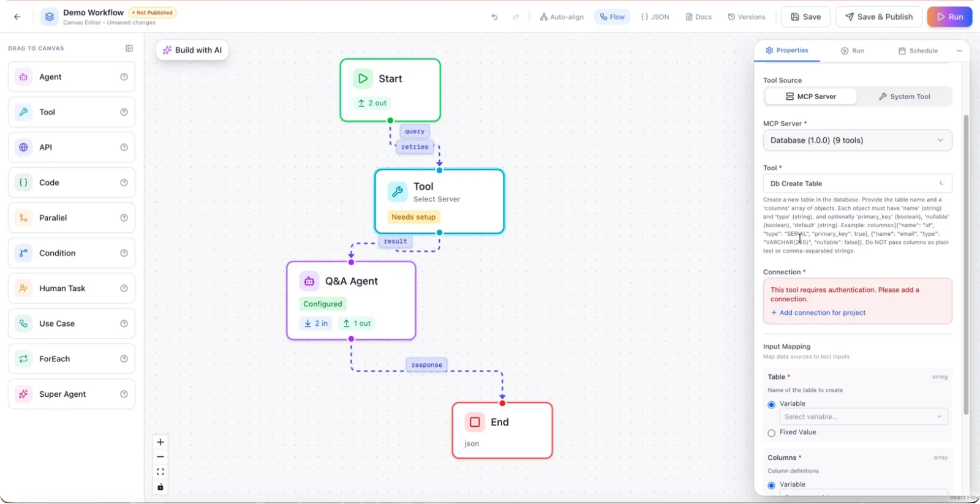Click the Needs setup badge
The height and width of the screenshot is (504, 980).
point(413,217)
